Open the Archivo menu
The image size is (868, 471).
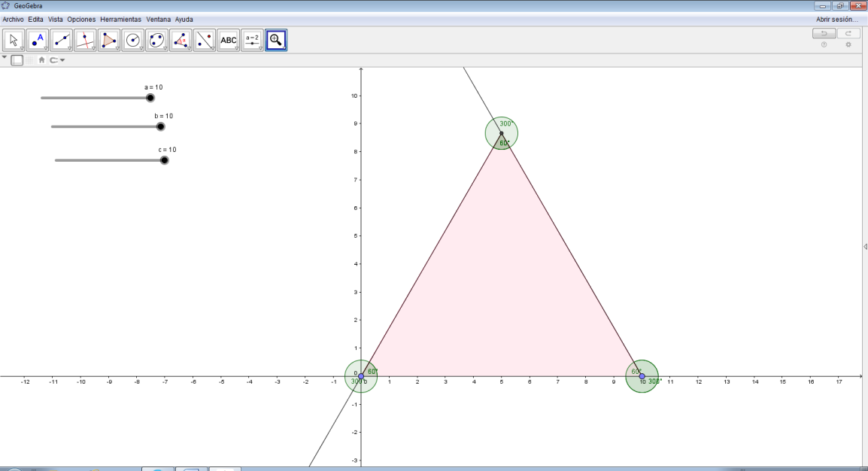pos(14,20)
